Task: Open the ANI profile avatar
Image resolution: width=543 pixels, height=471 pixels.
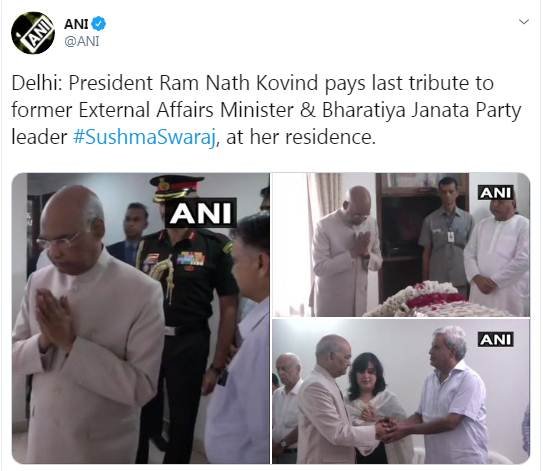Action: click(x=33, y=33)
